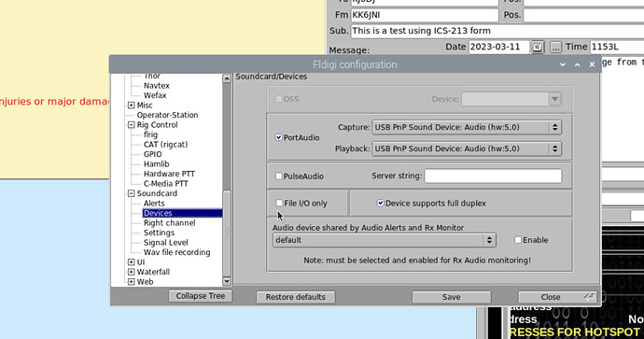Collapse the Soundcard tree node
This screenshot has height=339, width=644.
tap(131, 193)
